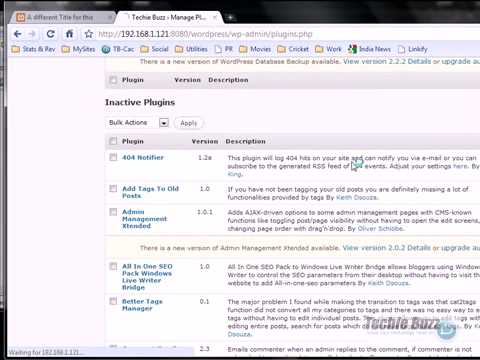The height and width of the screenshot is (360, 480).
Task: Reload the page with the refresh icon
Action: tap(50, 34)
